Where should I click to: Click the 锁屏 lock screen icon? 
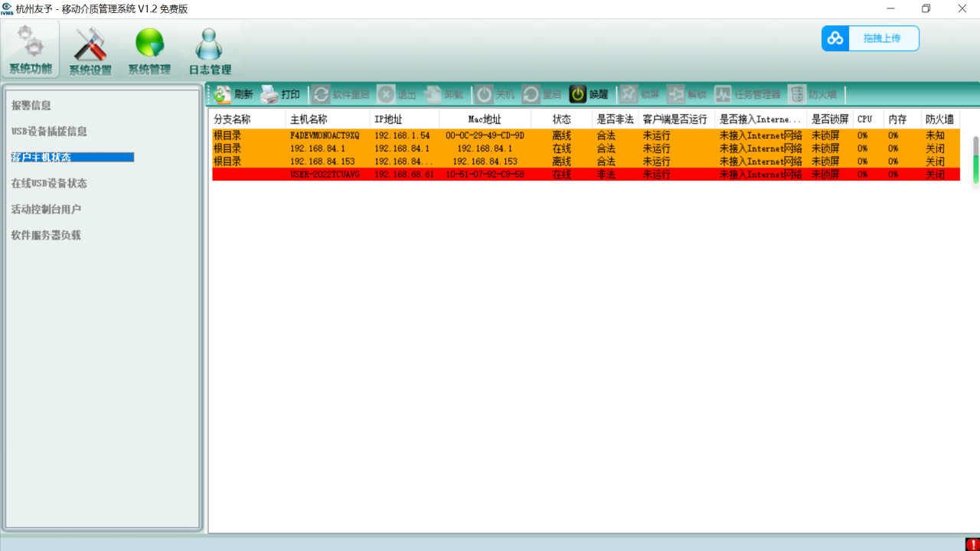click(629, 95)
